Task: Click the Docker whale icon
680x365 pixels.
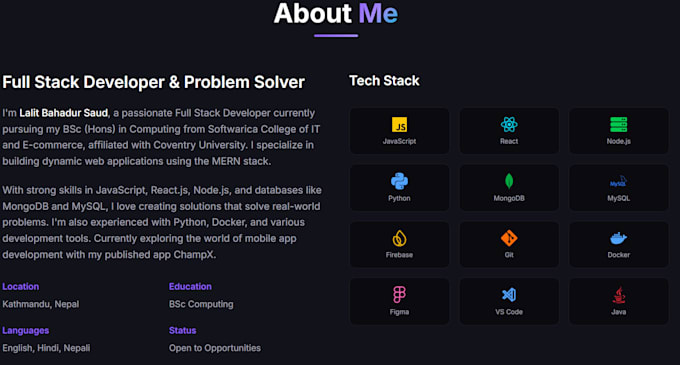Action: click(x=618, y=238)
